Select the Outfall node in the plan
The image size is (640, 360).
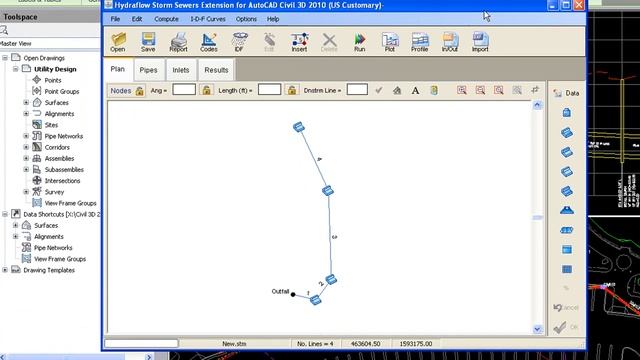(293, 294)
